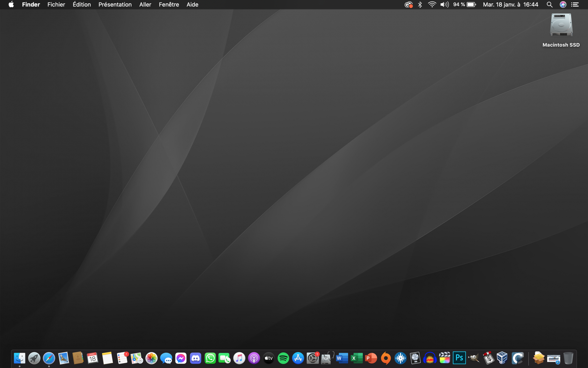Expand Finder Fenêtre menu
The height and width of the screenshot is (368, 588).
[169, 5]
